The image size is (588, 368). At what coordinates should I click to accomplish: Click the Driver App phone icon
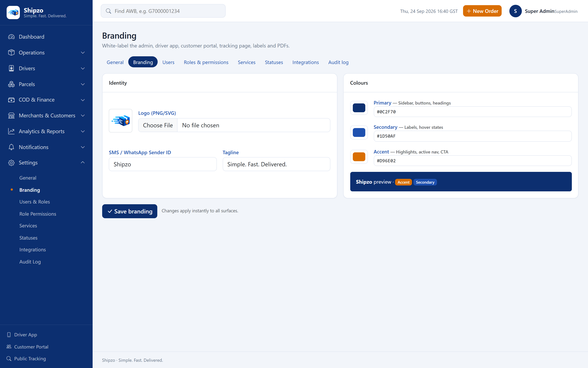[x=9, y=335]
